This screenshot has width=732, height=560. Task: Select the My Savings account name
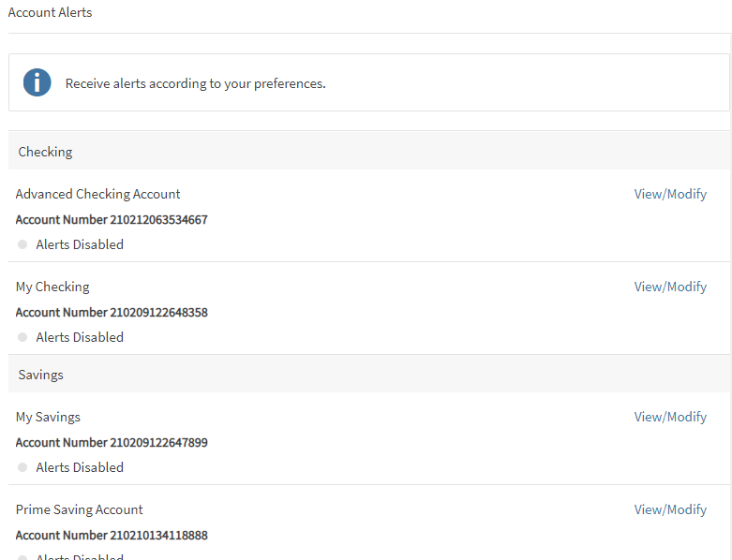pos(48,417)
